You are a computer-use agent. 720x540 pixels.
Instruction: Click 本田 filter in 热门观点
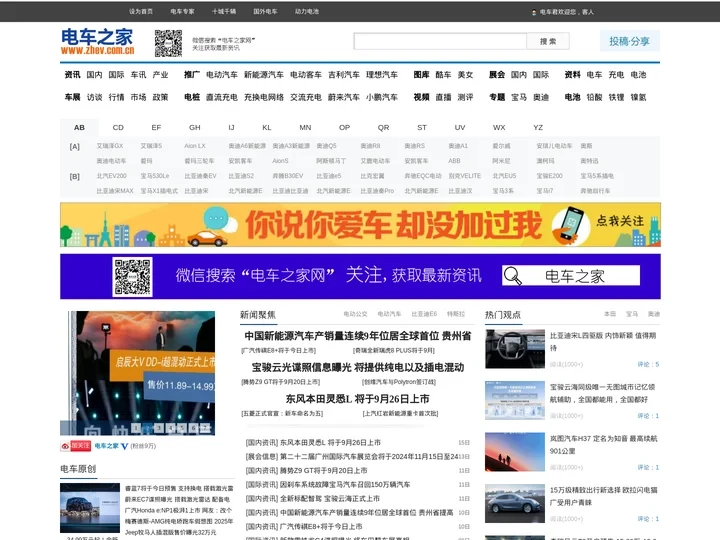[x=610, y=314]
